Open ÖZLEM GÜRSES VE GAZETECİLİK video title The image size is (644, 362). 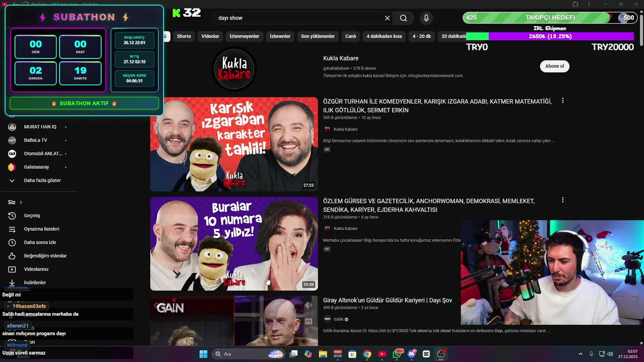click(x=429, y=205)
